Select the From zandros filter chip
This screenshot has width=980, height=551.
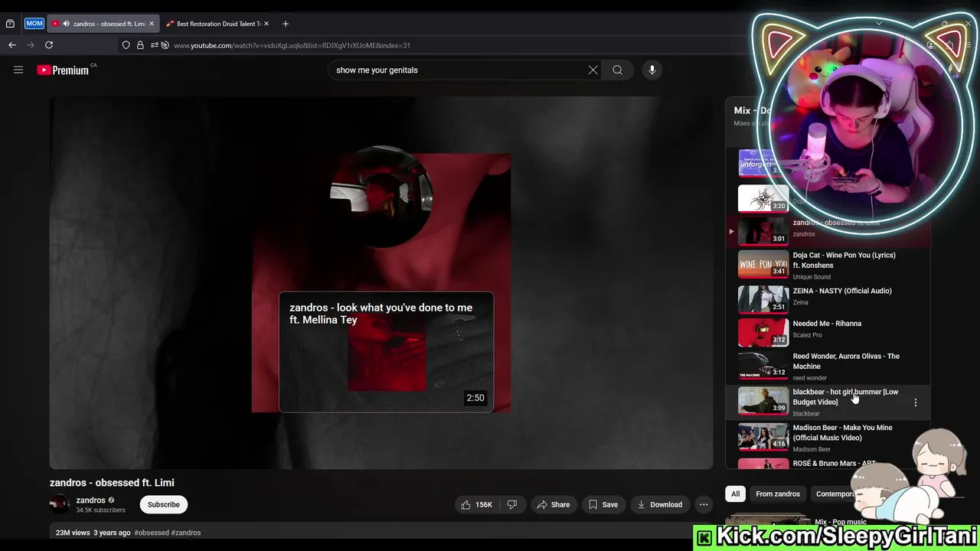pos(778,494)
